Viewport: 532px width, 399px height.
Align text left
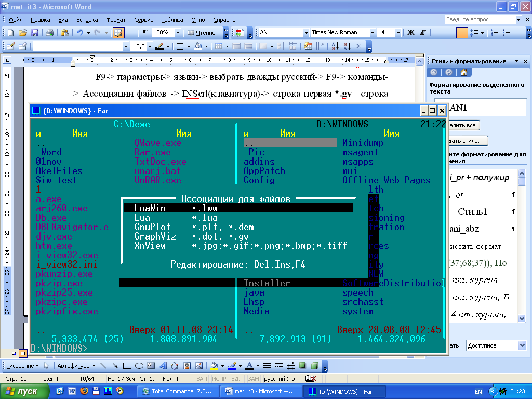438,33
